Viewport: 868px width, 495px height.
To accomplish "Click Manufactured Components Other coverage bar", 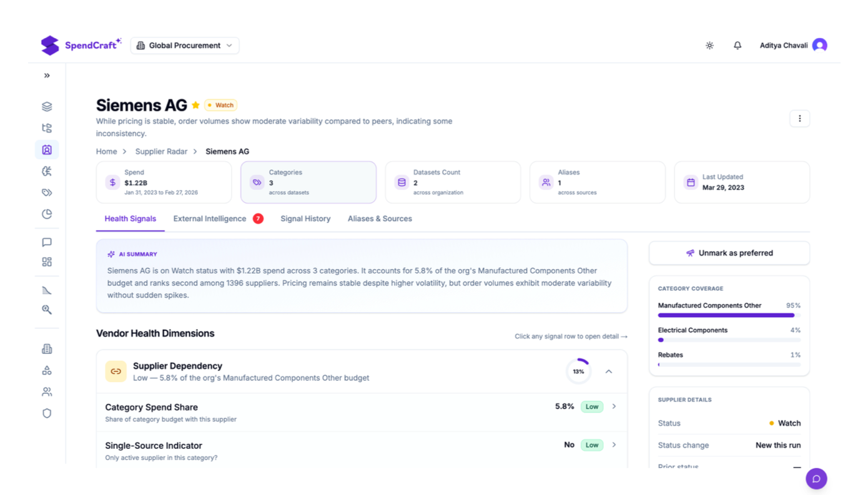I will 729,315.
